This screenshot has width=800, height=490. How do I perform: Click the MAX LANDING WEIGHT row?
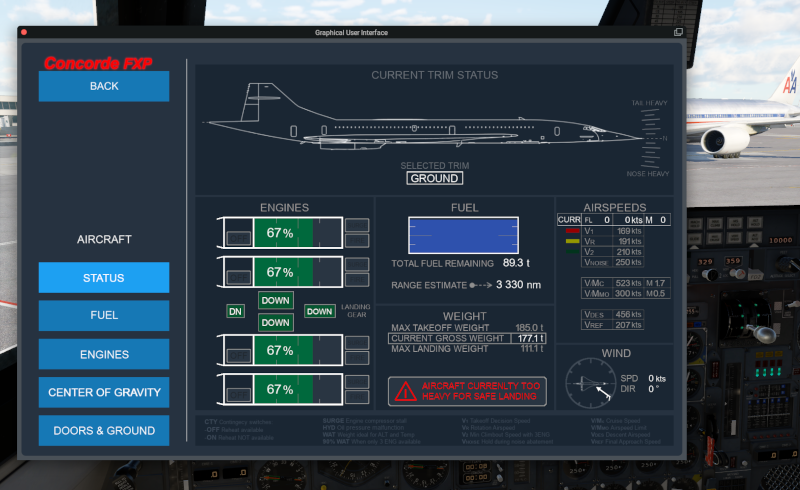pyautogui.click(x=467, y=349)
